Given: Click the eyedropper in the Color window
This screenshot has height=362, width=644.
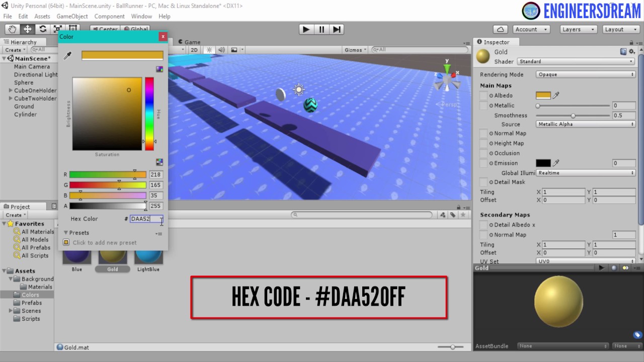Looking at the screenshot, I should pos(67,56).
